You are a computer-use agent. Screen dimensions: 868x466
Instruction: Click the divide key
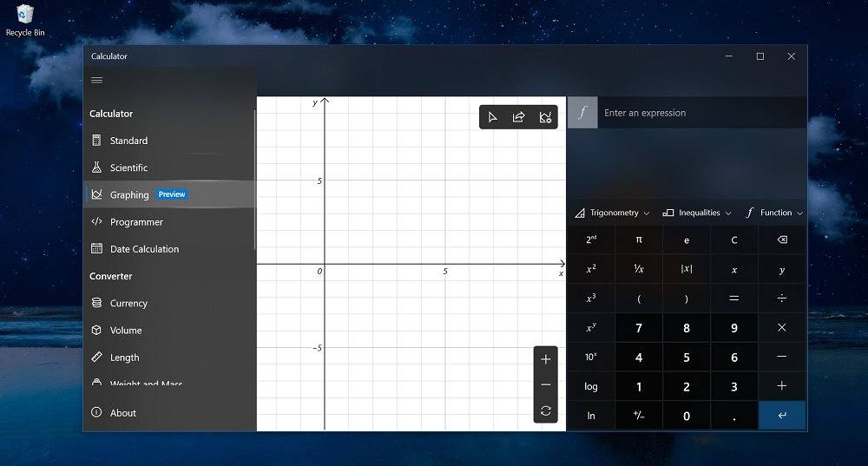point(782,299)
